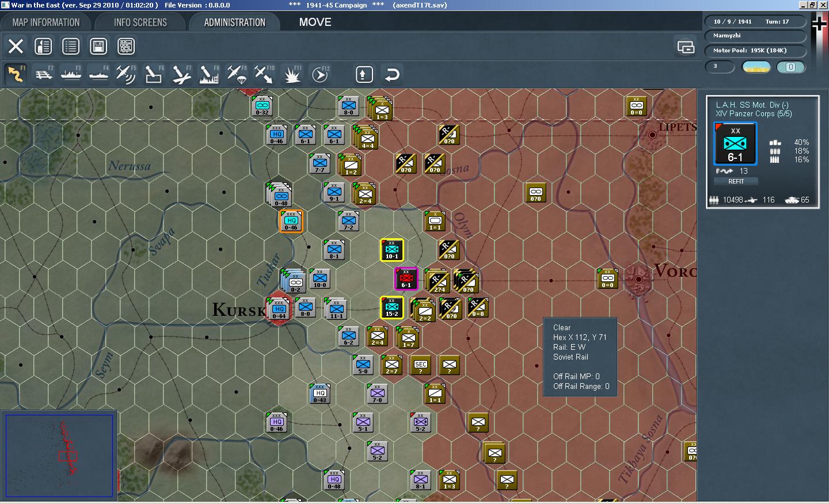
Task: Open the preferences icon next to X
Action: click(43, 46)
